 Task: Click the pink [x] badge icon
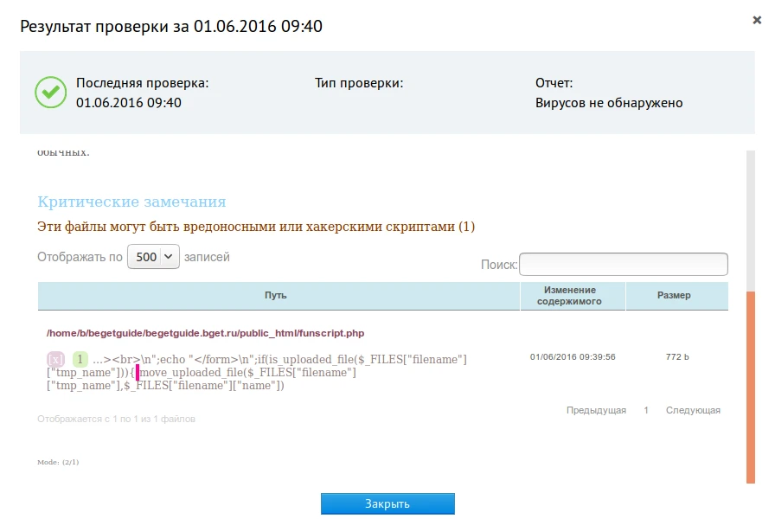pos(55,359)
